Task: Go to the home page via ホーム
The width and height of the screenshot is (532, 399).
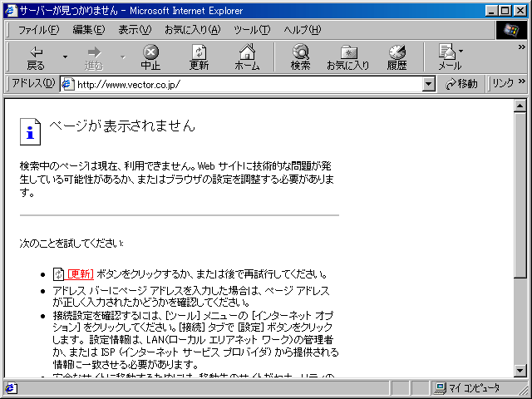Action: point(247,57)
